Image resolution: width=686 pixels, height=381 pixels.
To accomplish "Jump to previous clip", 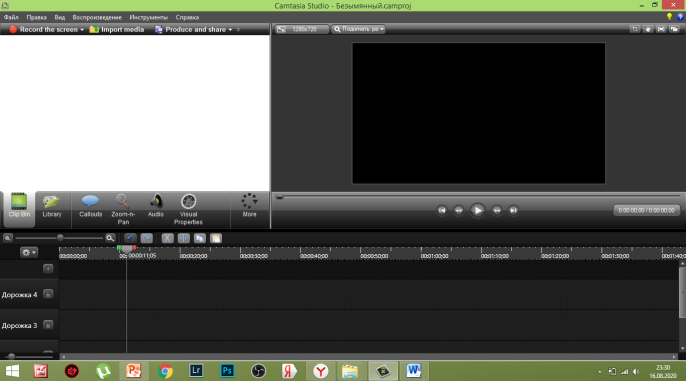I will click(442, 210).
